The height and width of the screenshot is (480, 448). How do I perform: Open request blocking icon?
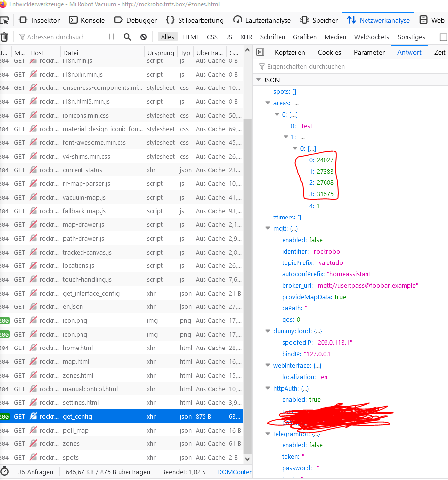pyautogui.click(x=143, y=37)
